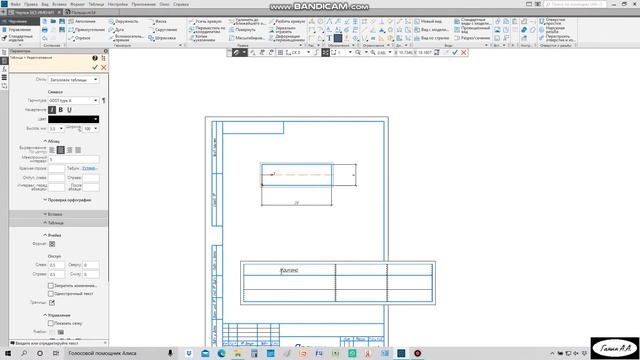Open the Таблица menu
The width and height of the screenshot is (640, 360).
point(96,4)
